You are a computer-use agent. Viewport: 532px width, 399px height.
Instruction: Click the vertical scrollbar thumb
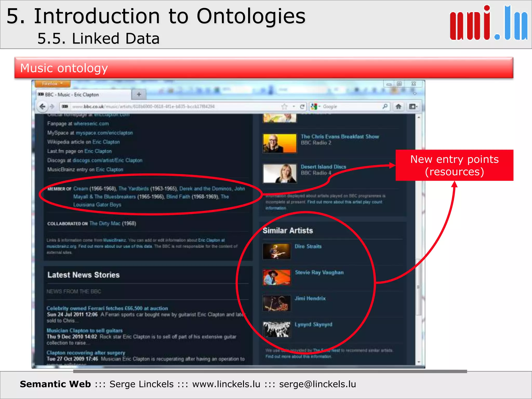coord(418,287)
